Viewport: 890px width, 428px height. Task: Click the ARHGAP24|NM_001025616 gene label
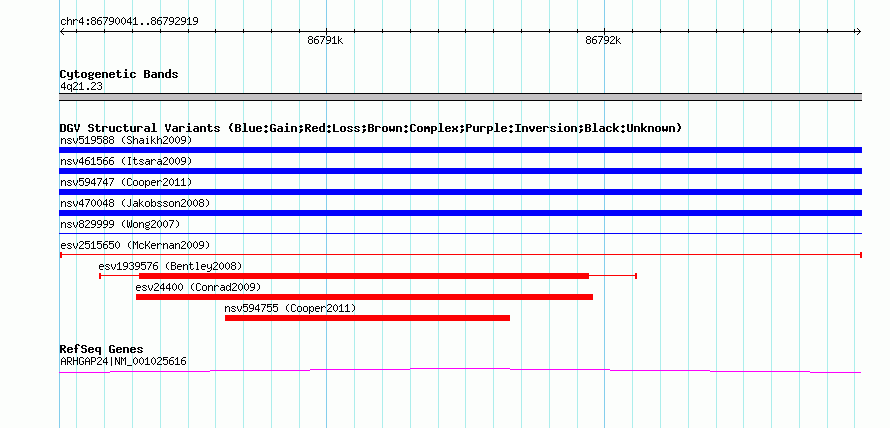(123, 361)
